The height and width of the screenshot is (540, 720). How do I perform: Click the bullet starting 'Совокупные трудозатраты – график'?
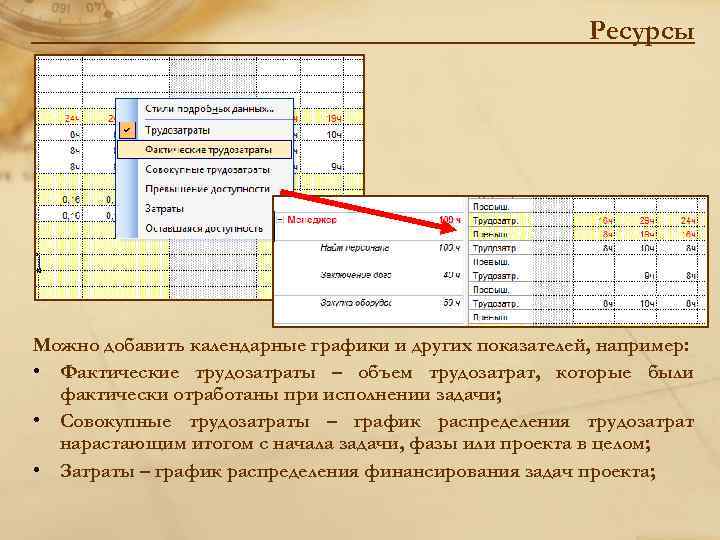click(377, 433)
